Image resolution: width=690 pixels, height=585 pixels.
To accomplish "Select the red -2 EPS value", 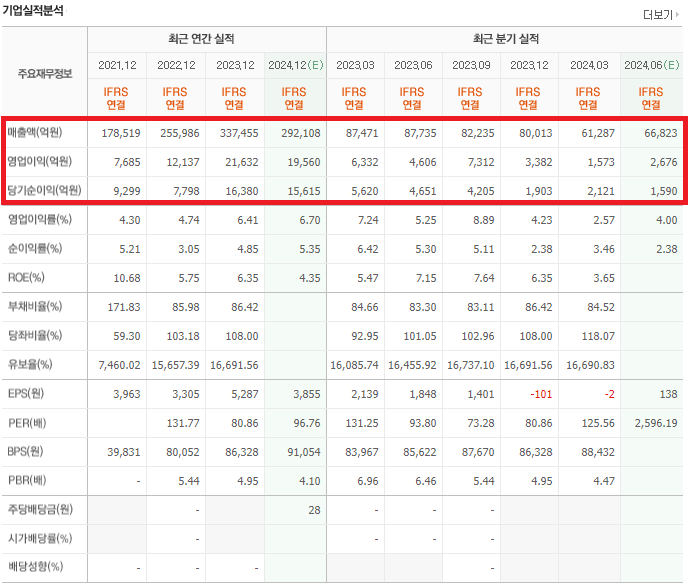I will click(x=609, y=394).
